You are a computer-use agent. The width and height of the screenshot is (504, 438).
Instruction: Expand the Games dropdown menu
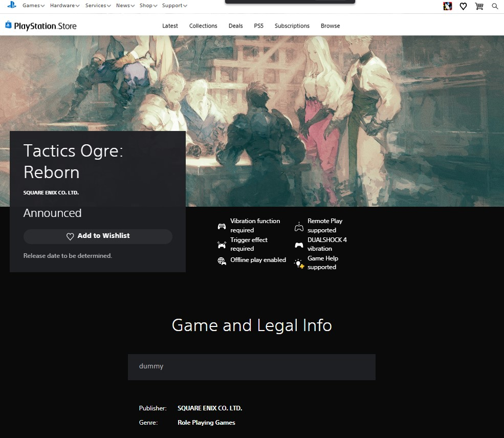(32, 6)
